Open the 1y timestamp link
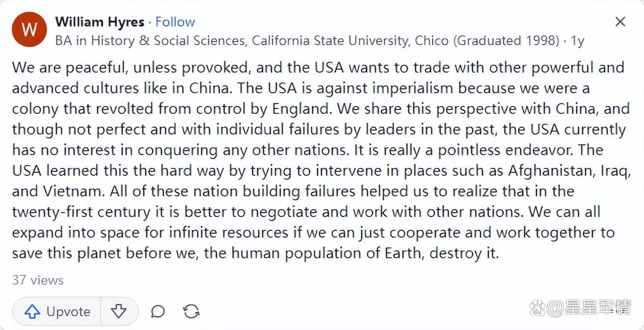This screenshot has height=330, width=644. 578,40
